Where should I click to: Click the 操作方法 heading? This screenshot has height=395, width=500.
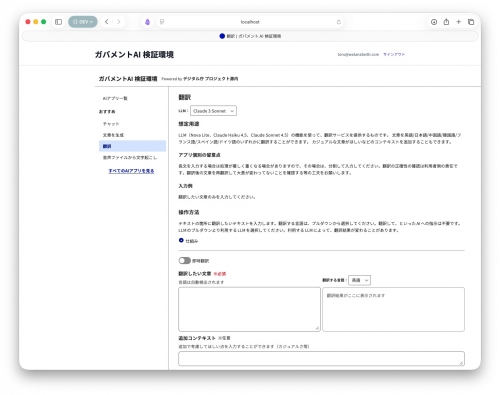point(189,212)
